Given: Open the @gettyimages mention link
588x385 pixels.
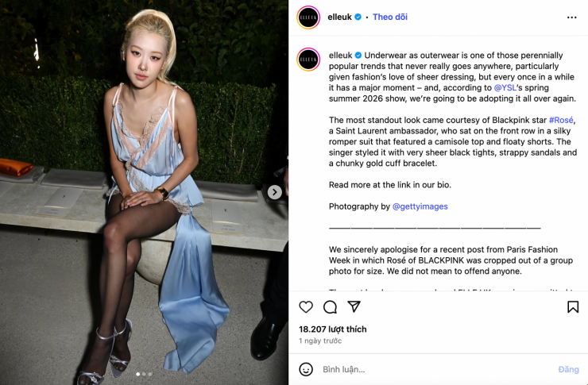Looking at the screenshot, I should click(420, 206).
